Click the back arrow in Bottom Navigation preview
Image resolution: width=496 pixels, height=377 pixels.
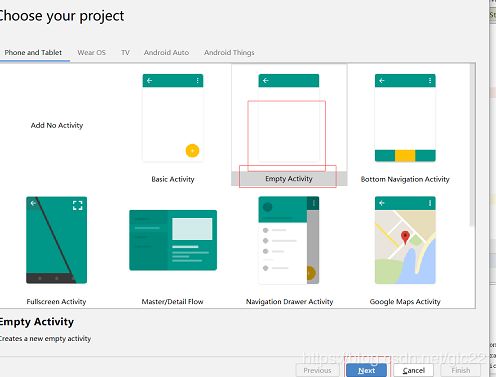(x=382, y=80)
